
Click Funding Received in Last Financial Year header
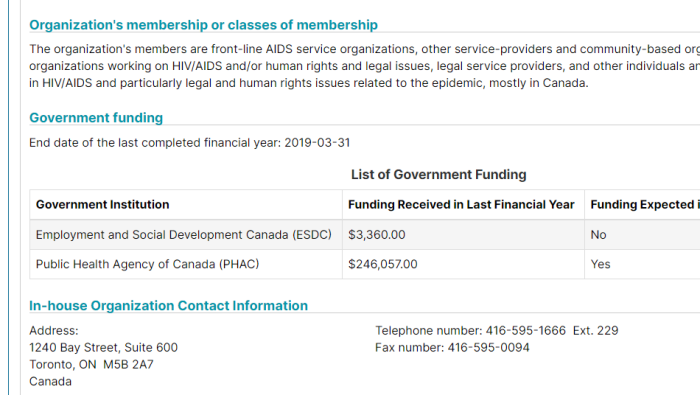pos(461,204)
